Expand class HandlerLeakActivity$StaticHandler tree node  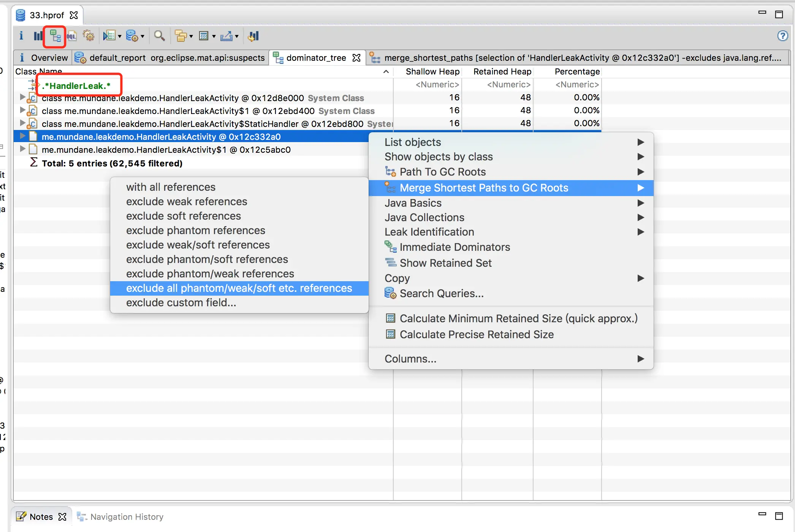(x=22, y=123)
